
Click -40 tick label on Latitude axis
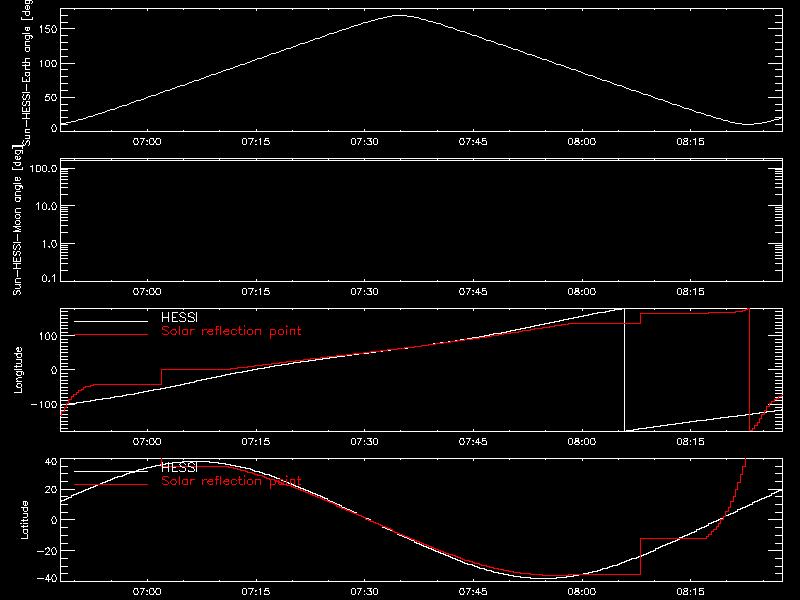[x=47, y=579]
